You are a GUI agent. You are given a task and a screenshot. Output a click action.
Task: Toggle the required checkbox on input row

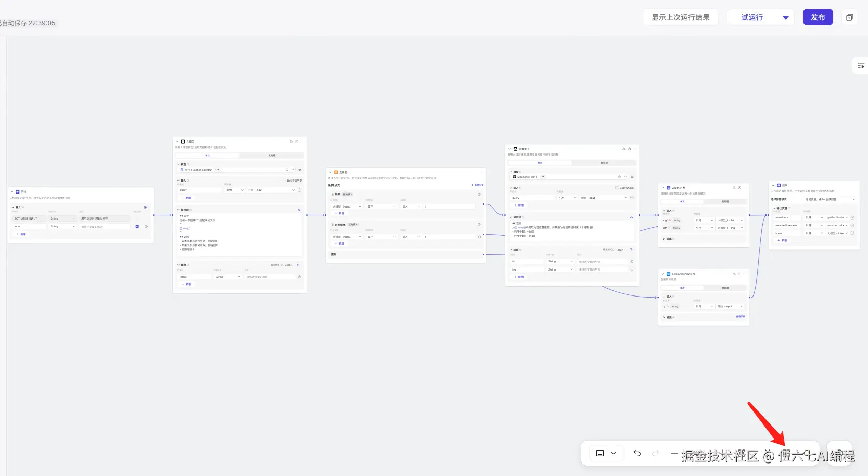point(137,226)
